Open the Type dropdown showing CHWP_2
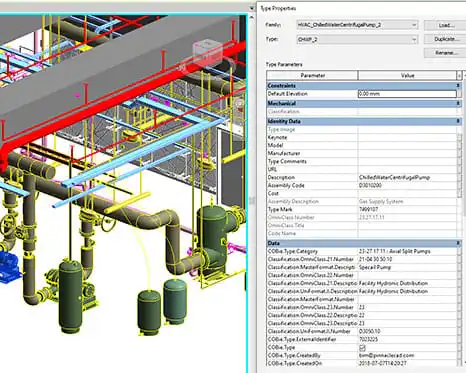 (x=357, y=39)
